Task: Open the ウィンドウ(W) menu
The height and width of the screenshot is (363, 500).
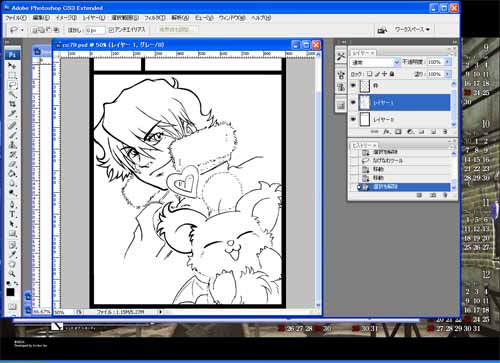Action: pos(232,18)
